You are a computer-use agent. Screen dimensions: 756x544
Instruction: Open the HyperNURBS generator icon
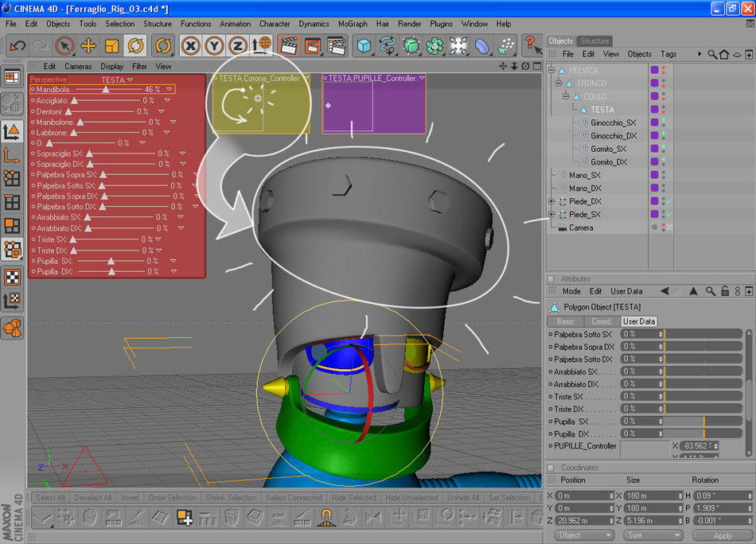(411, 46)
